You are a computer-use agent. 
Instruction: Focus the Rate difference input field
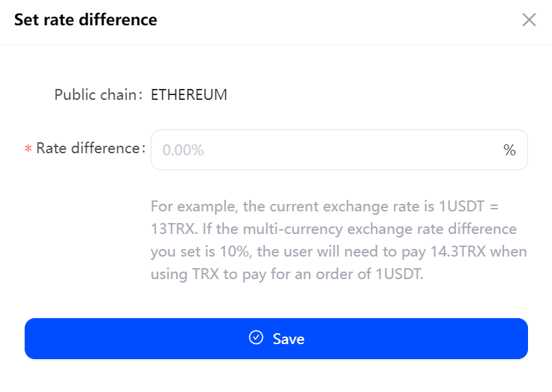pos(329,150)
